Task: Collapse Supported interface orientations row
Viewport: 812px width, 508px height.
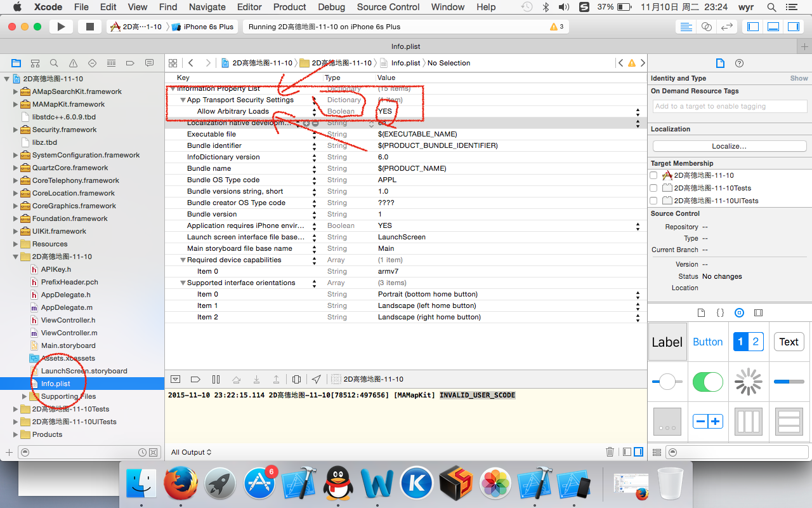Action: pos(182,283)
